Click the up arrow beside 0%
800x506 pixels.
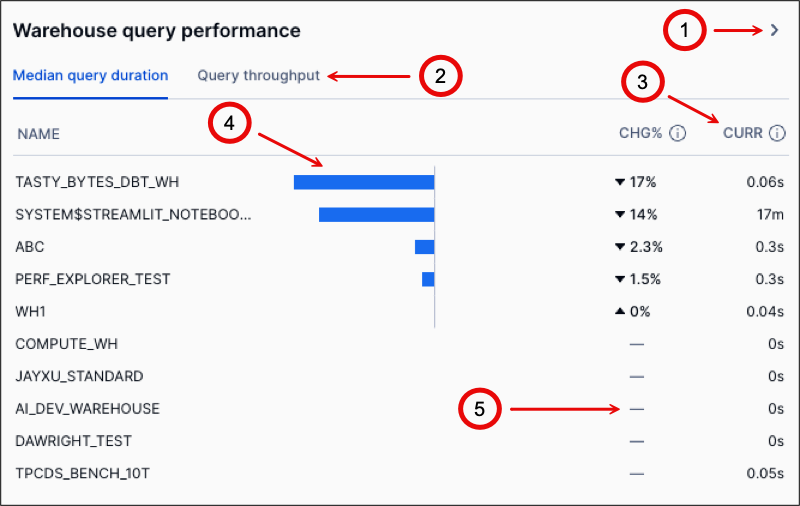tap(620, 311)
